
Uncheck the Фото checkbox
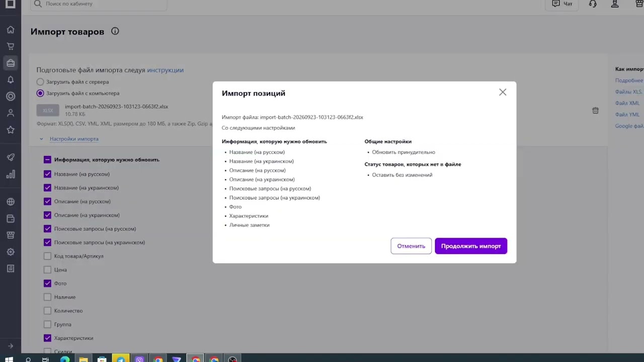47,284
